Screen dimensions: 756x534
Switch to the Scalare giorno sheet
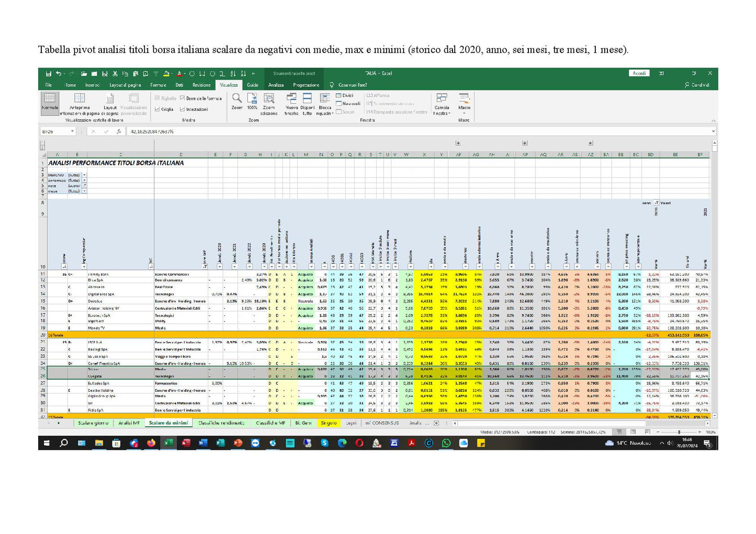[x=93, y=423]
